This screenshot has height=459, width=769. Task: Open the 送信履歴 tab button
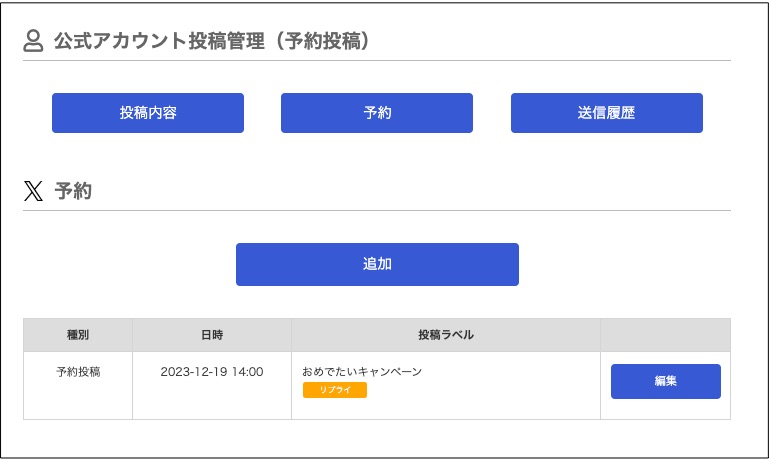tap(607, 113)
